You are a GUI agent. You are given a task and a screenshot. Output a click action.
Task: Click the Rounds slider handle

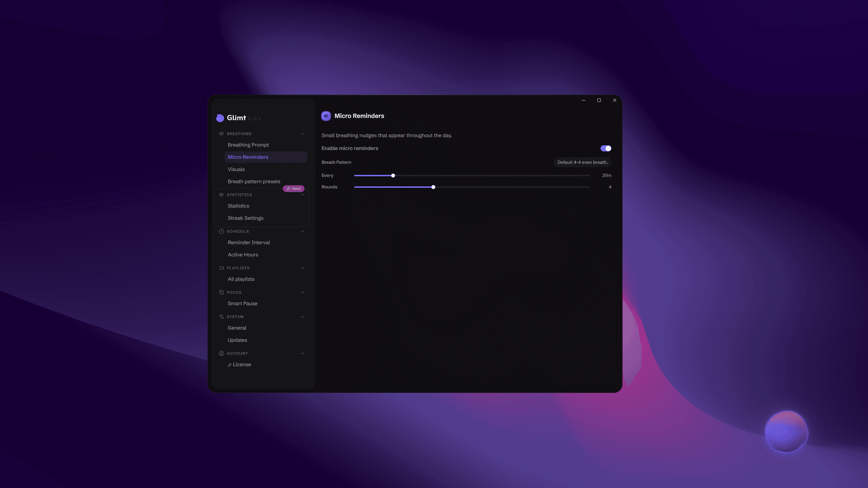[x=433, y=187]
